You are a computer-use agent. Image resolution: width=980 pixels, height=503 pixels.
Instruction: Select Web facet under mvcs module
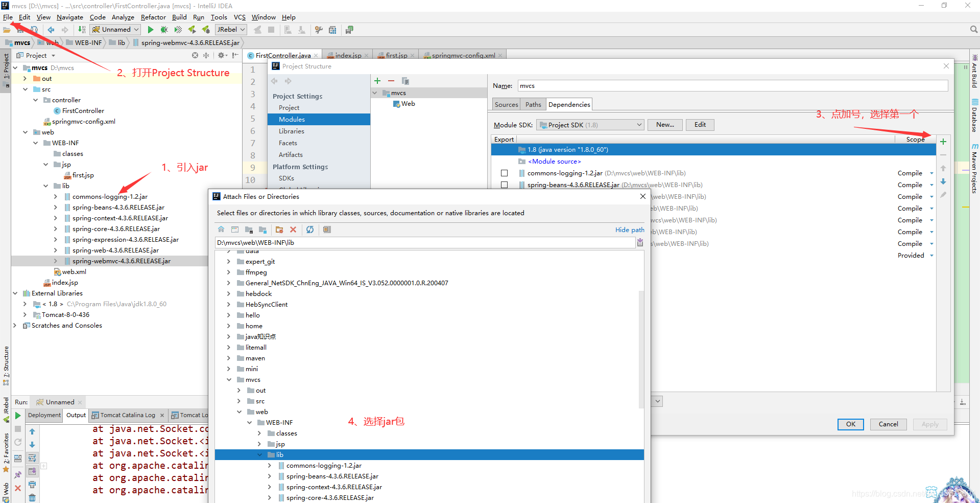(x=408, y=104)
